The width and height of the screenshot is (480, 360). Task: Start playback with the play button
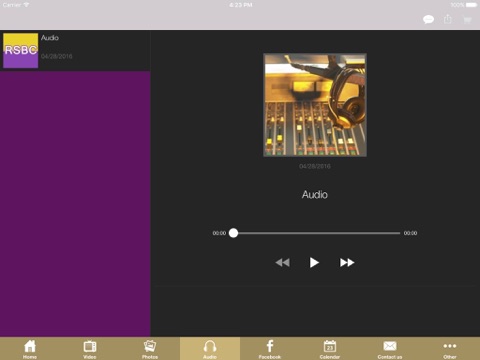[x=314, y=263]
